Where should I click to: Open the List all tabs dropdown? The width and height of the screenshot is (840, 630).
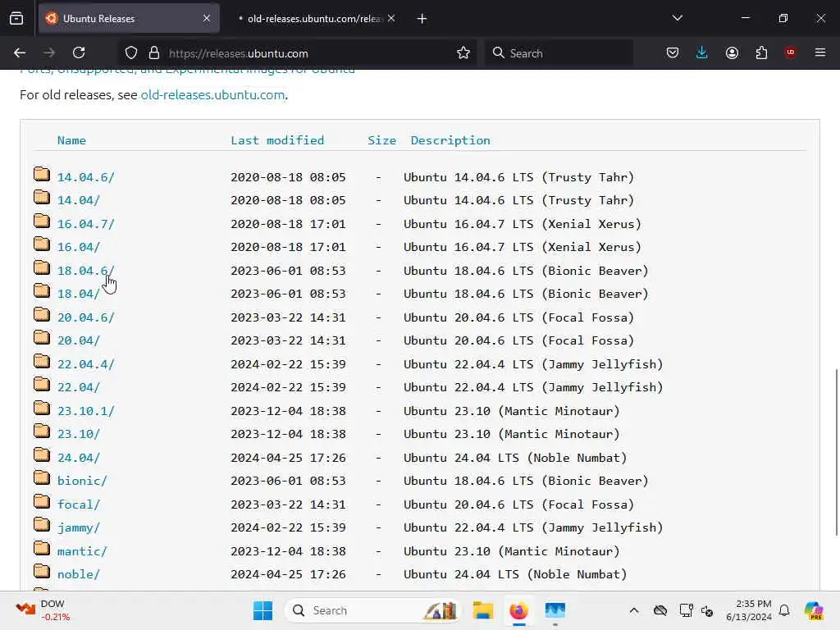[x=678, y=19]
